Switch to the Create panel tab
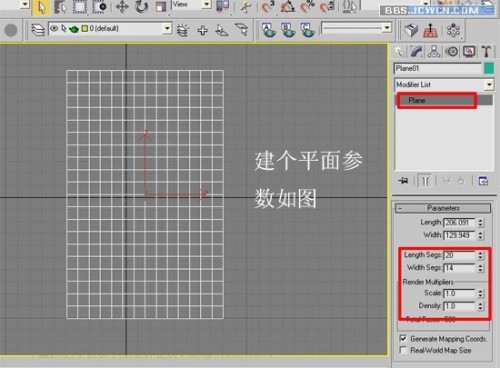500x368 pixels. 399,52
